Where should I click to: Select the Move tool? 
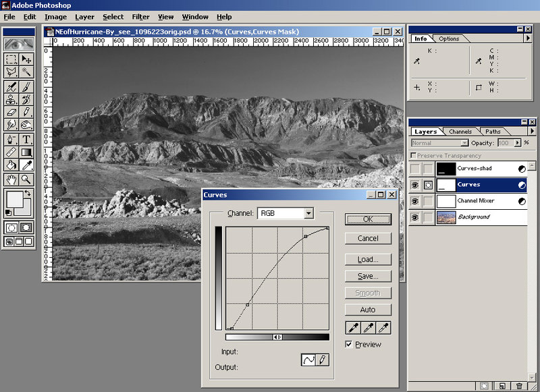pos(26,59)
